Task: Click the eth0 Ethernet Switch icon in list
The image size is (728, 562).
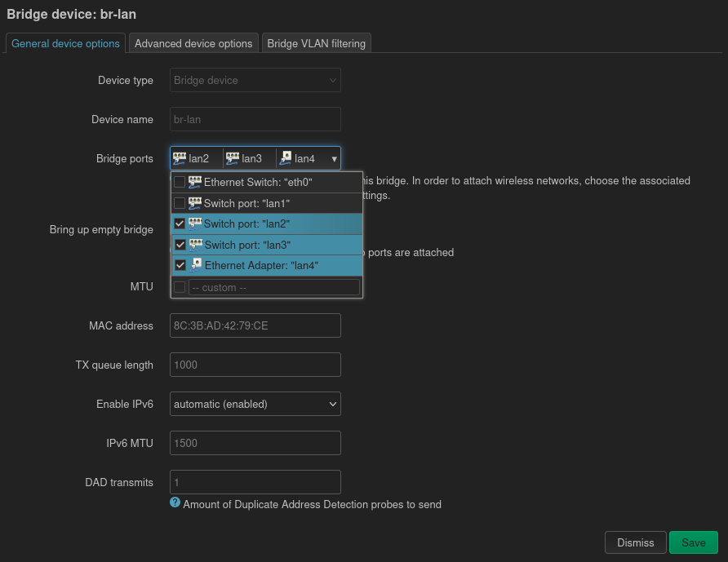Action: tap(195, 182)
